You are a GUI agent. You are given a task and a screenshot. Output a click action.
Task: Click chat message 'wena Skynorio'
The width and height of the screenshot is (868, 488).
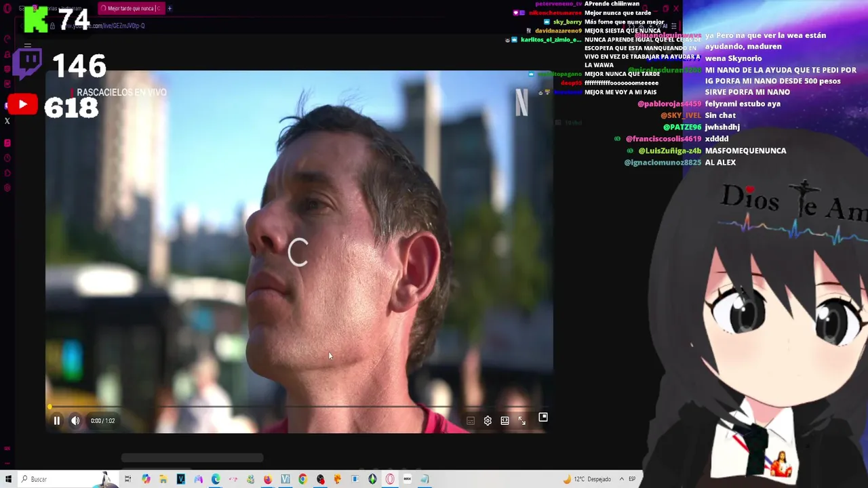pos(733,58)
